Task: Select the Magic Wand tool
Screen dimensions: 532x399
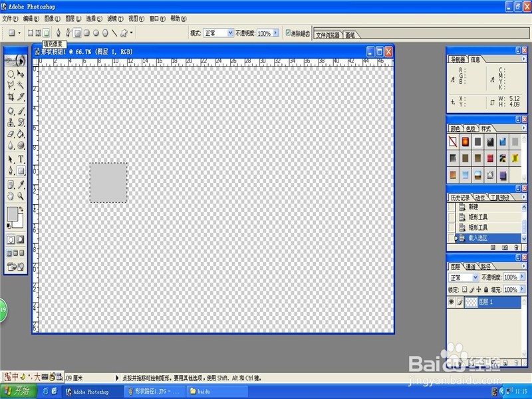Action: (x=21, y=85)
